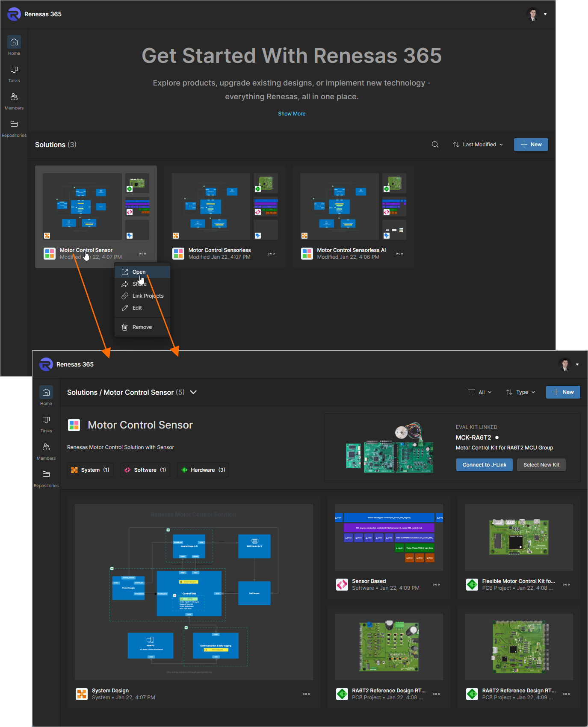
Task: Filter by the Hardware (3) tab
Action: pyautogui.click(x=203, y=470)
